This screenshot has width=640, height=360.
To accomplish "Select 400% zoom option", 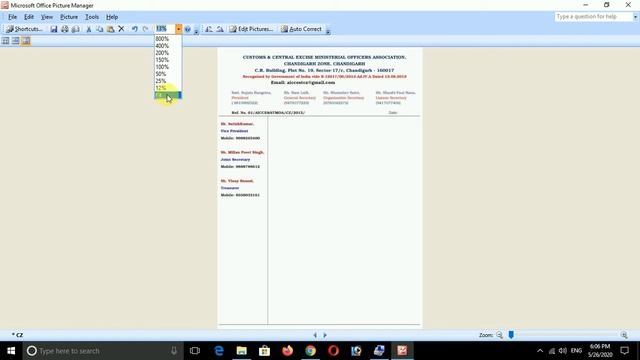I will point(168,46).
